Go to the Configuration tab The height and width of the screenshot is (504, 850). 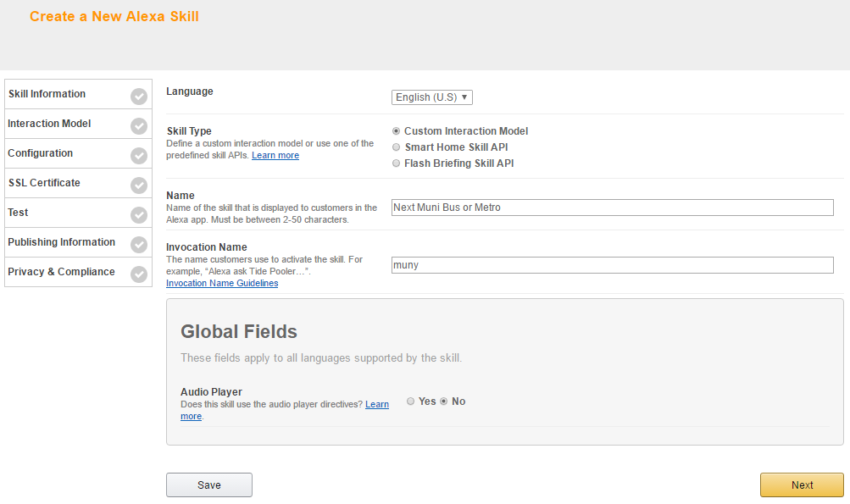[78, 153]
